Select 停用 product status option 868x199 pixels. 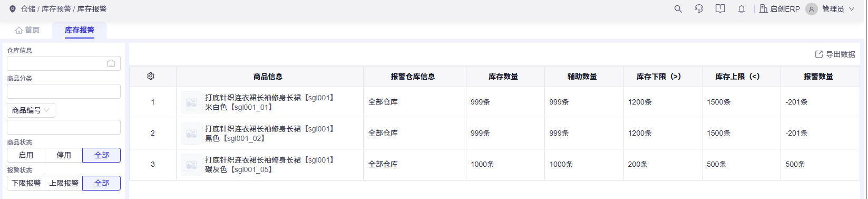[64, 155]
